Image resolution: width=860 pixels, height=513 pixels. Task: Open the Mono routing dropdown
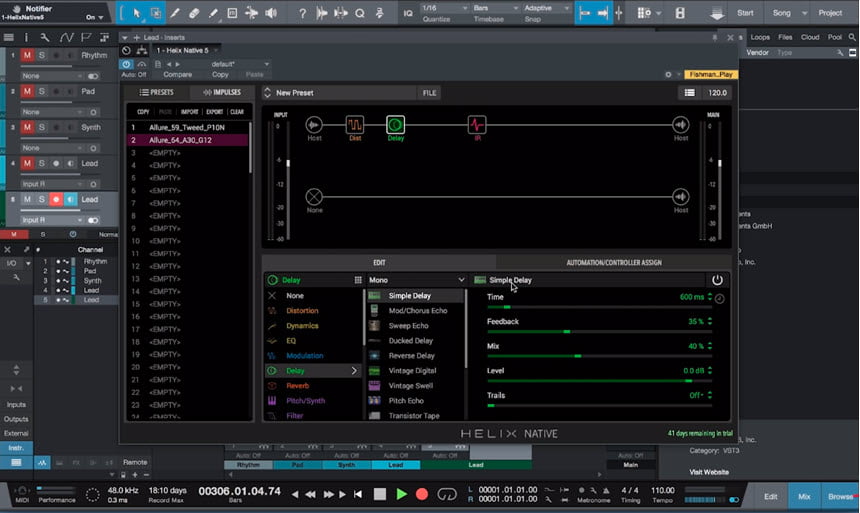[x=416, y=280]
